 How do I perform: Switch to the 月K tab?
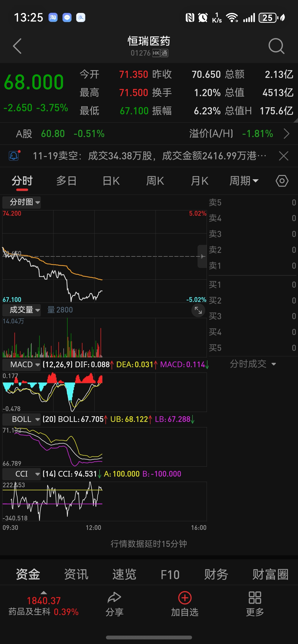tap(200, 181)
